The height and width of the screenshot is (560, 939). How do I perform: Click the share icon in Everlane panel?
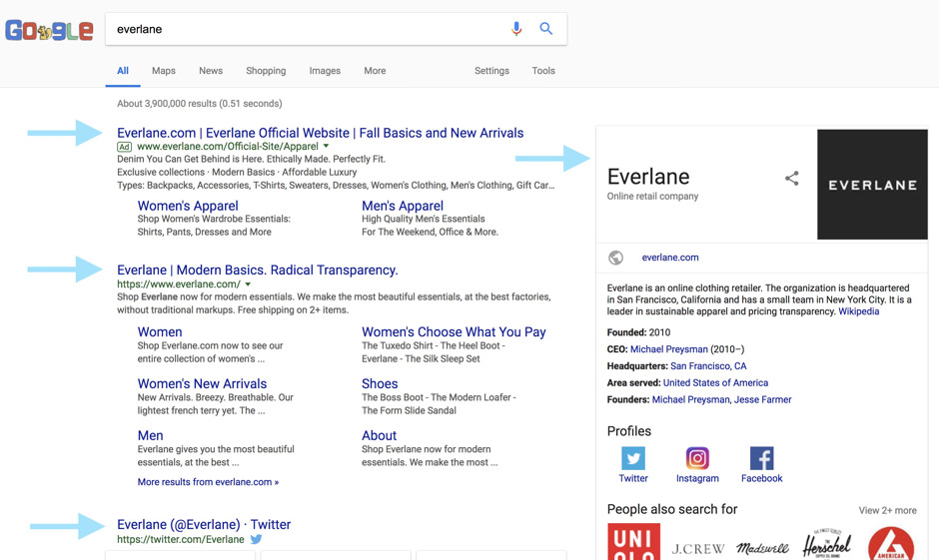pyautogui.click(x=791, y=179)
